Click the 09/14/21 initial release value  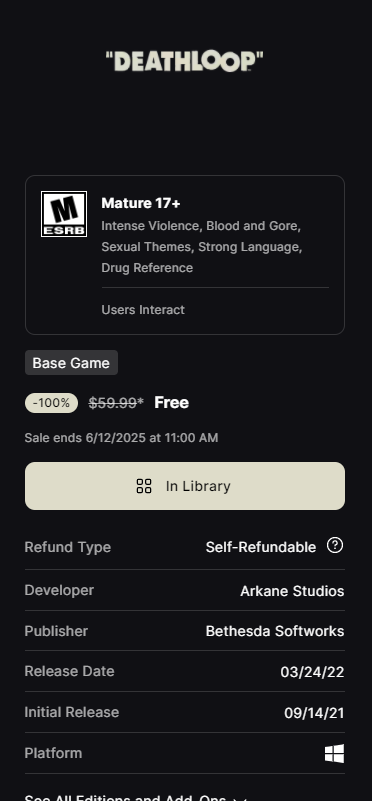point(314,713)
